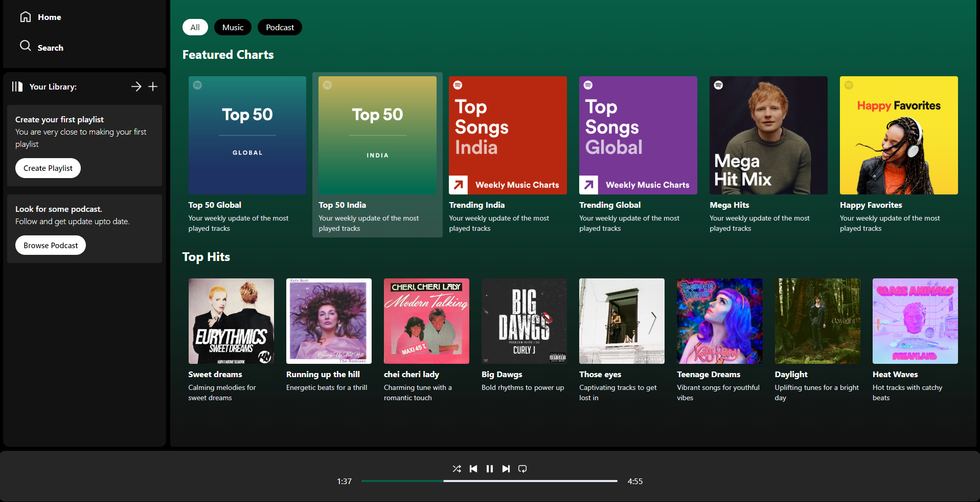Click Running up the hill title

[323, 374]
